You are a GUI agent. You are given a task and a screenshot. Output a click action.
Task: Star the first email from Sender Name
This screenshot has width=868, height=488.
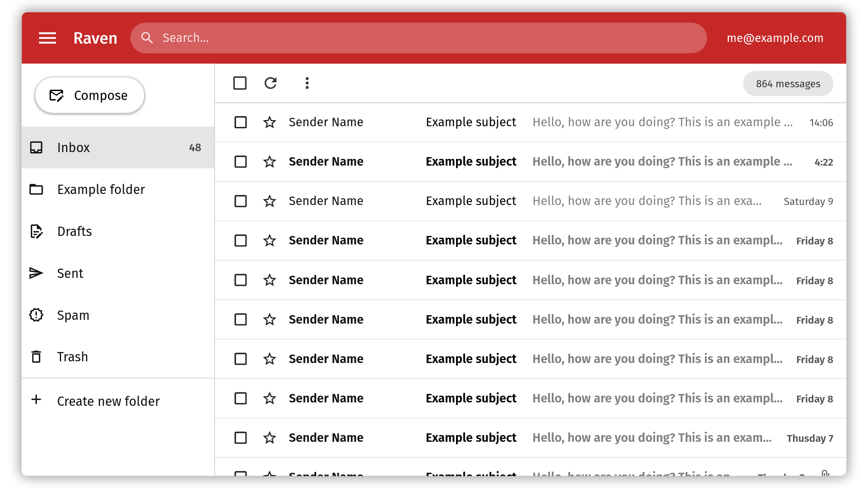point(269,122)
